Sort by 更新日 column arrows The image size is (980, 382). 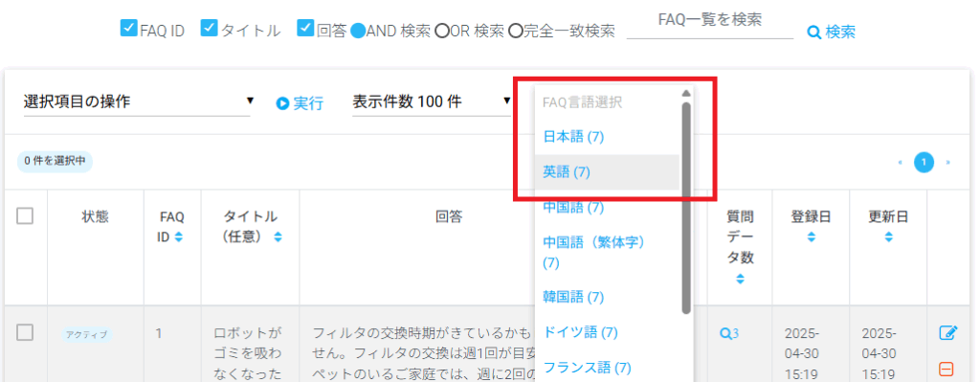(888, 237)
